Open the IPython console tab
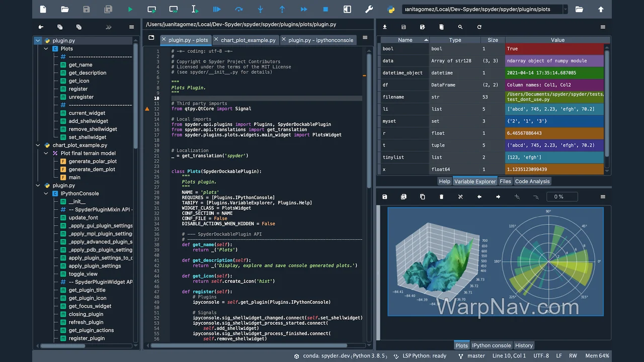The height and width of the screenshot is (362, 644). click(491, 345)
